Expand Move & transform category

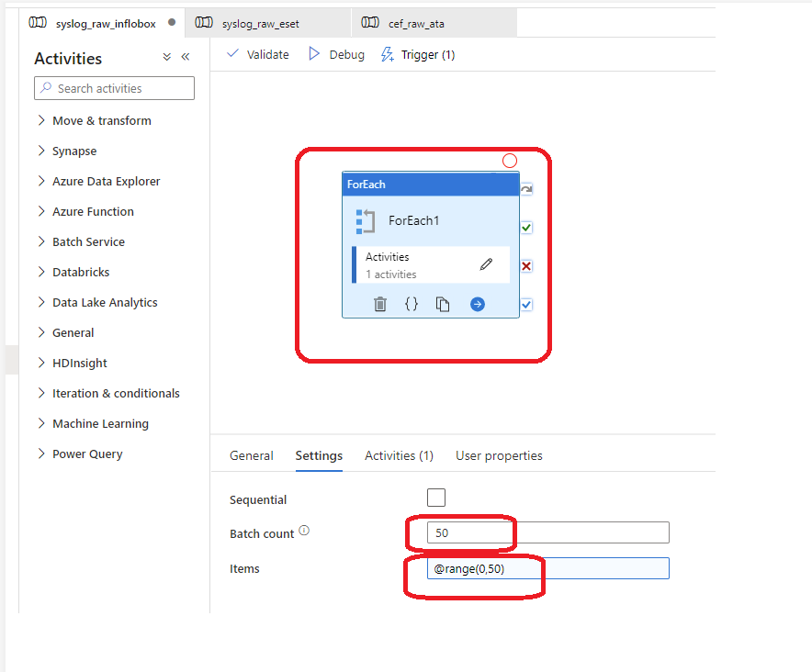95,120
